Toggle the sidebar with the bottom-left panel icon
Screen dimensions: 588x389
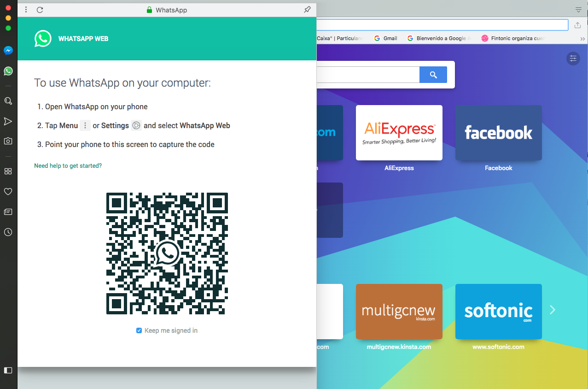point(8,370)
